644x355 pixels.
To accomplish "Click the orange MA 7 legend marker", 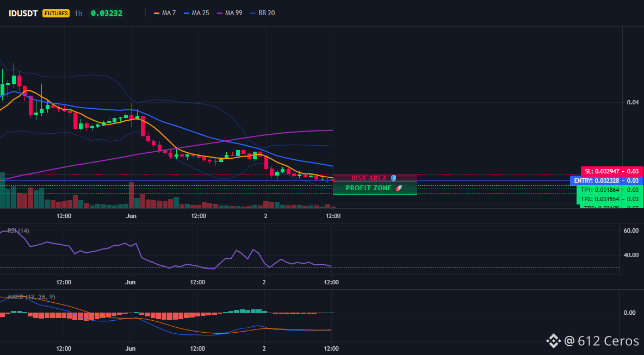I will click(x=157, y=13).
